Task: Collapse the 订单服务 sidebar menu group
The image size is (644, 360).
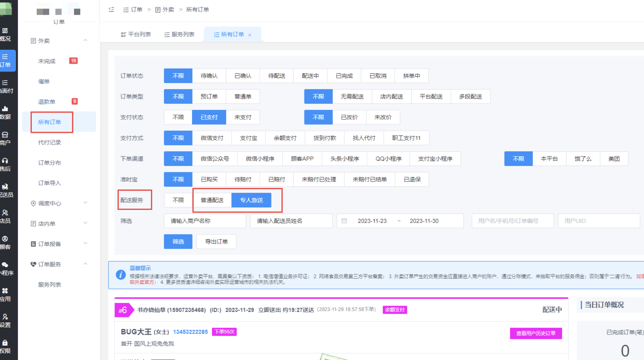Action: [85, 264]
